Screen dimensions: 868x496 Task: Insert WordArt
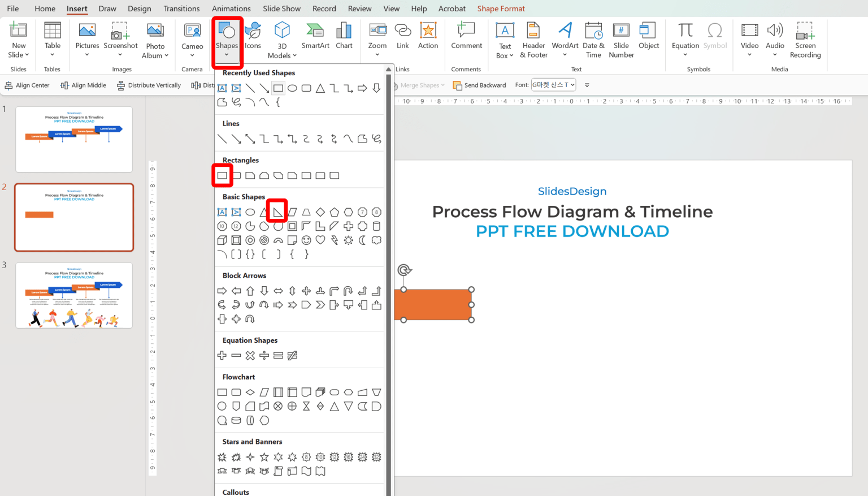pyautogui.click(x=565, y=40)
